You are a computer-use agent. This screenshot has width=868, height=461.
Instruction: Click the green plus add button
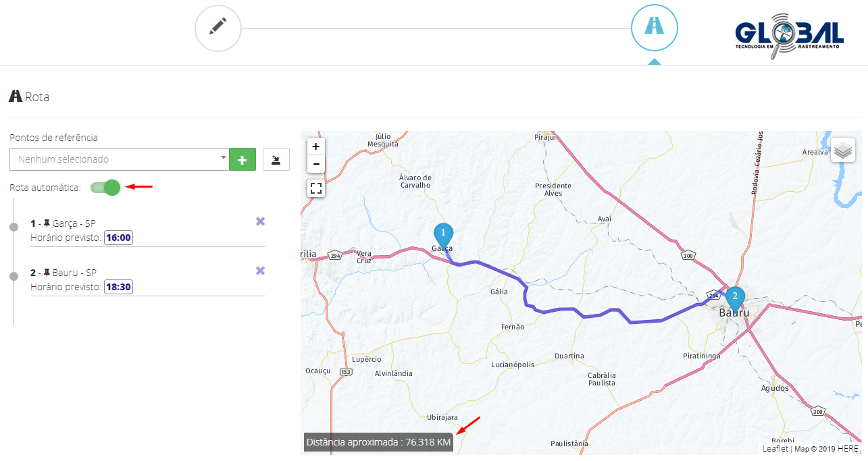[242, 160]
